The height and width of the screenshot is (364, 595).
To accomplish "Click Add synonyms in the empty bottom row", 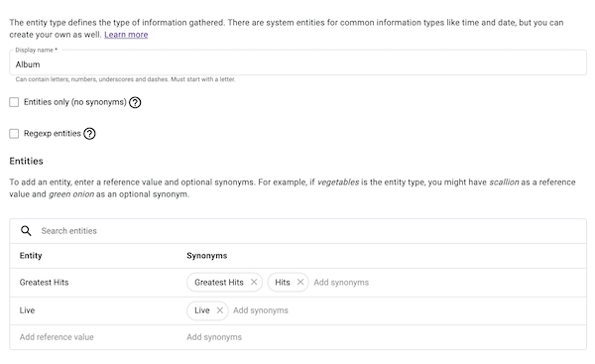I will 214,337.
